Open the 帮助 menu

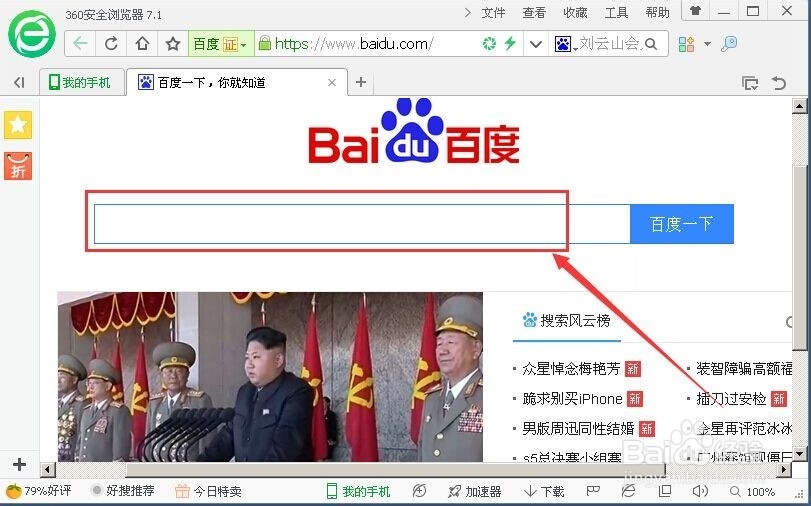[x=657, y=12]
